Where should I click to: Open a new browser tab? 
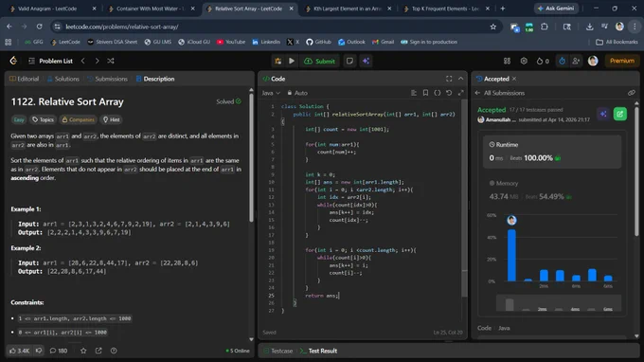[502, 9]
